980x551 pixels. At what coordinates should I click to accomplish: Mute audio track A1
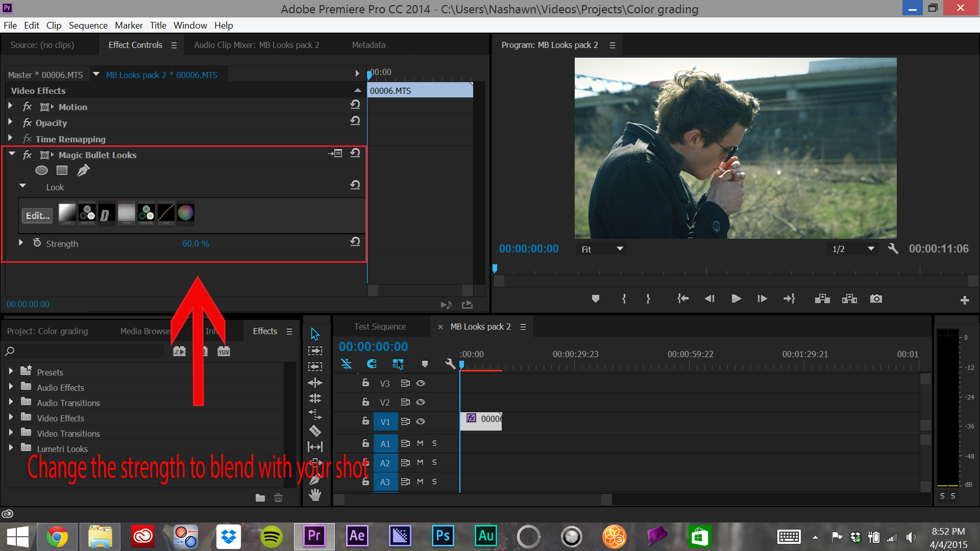(x=420, y=443)
